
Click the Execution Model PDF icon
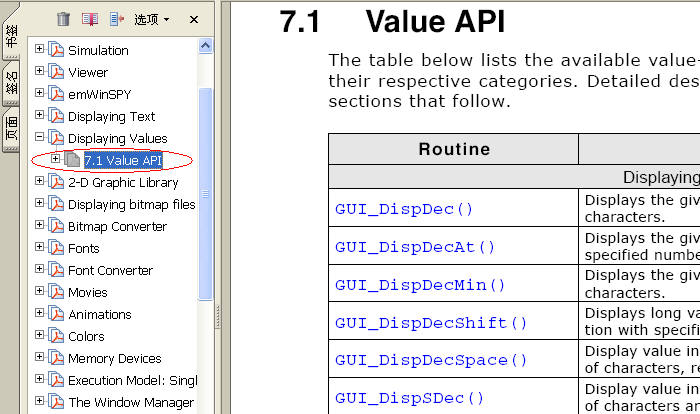tap(56, 379)
